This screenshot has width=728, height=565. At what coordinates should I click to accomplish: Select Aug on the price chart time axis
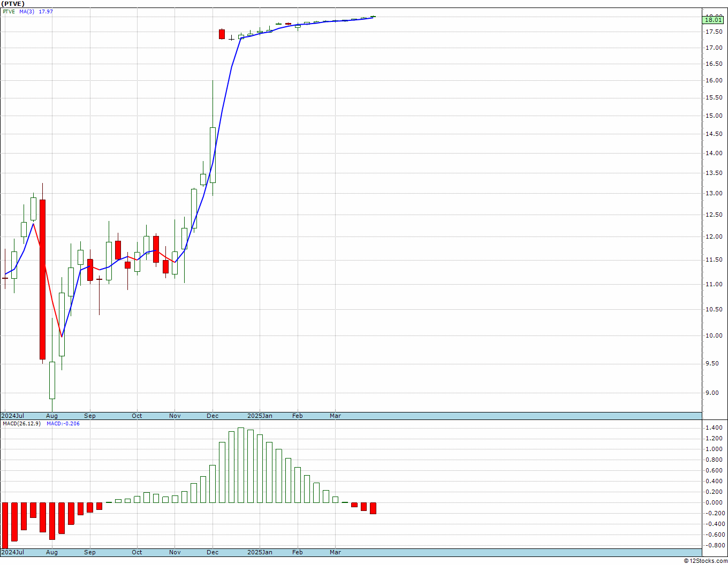pyautogui.click(x=52, y=416)
